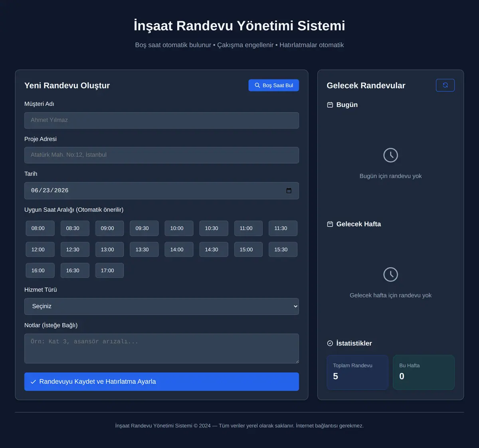The width and height of the screenshot is (479, 448).
Task: Focus the Proje Adresi input field
Action: pos(162,155)
